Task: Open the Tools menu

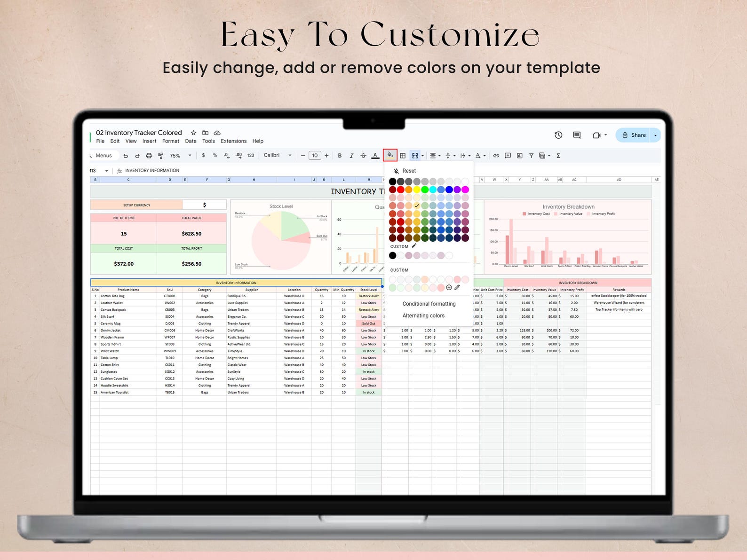Action: (x=208, y=141)
